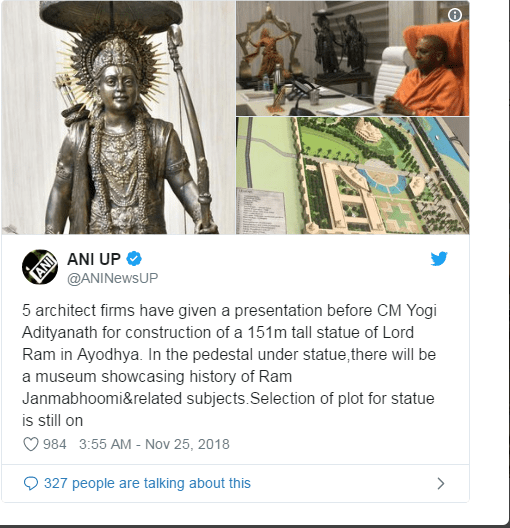The width and height of the screenshot is (510, 528).
Task: Open the office desk photo with statues
Action: click(352, 58)
